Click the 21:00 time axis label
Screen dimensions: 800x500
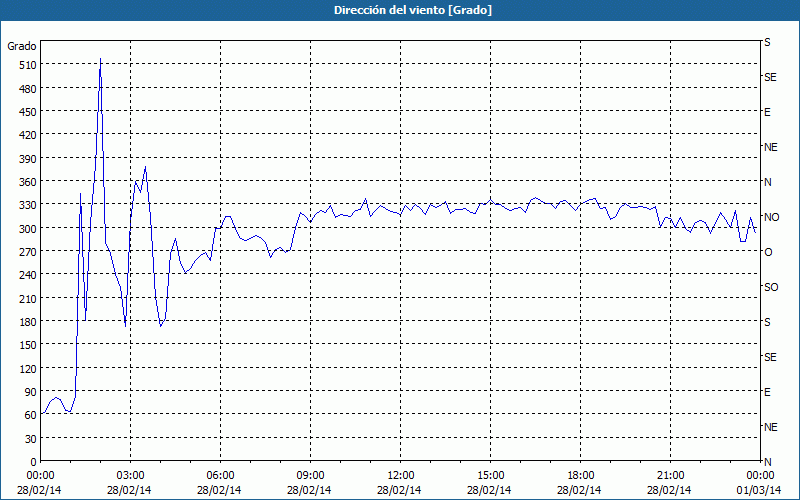[670, 476]
